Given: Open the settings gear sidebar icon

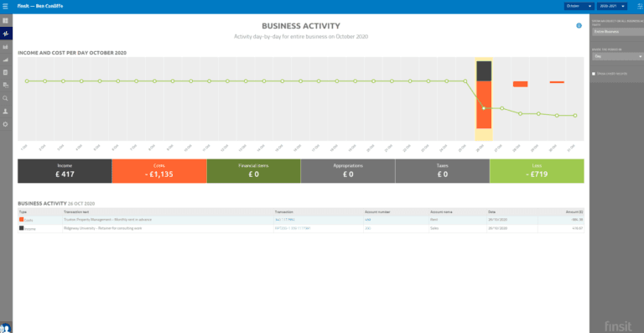Looking at the screenshot, I should tap(5, 124).
